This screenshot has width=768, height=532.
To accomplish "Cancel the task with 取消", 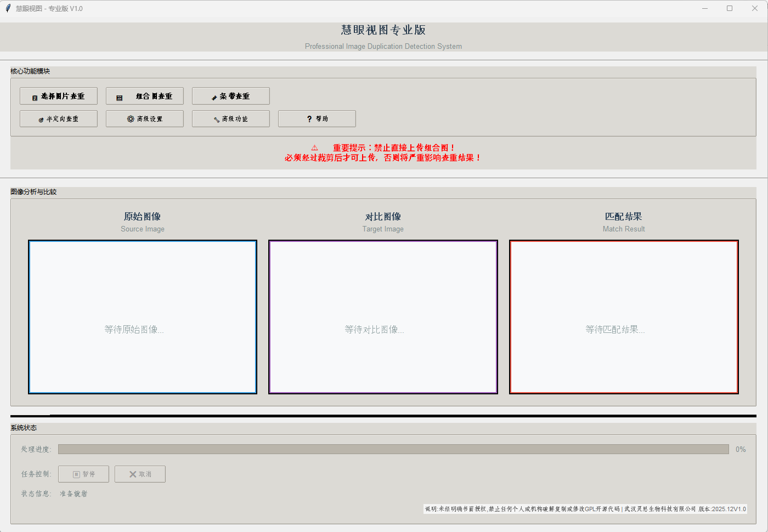I will click(140, 474).
